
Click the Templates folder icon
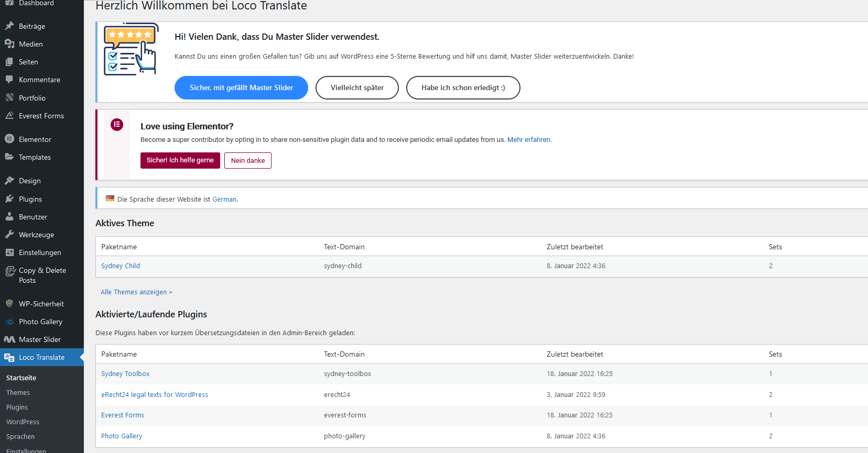pos(9,157)
